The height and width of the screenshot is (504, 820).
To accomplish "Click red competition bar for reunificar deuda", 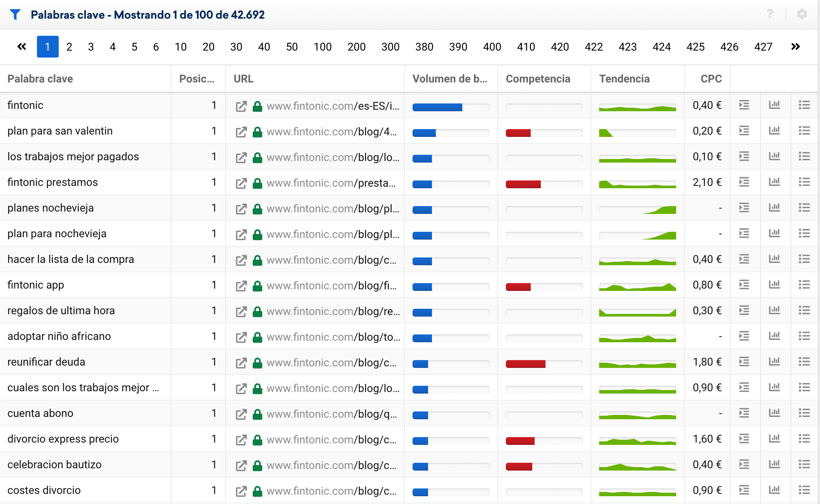I will pos(525,364).
